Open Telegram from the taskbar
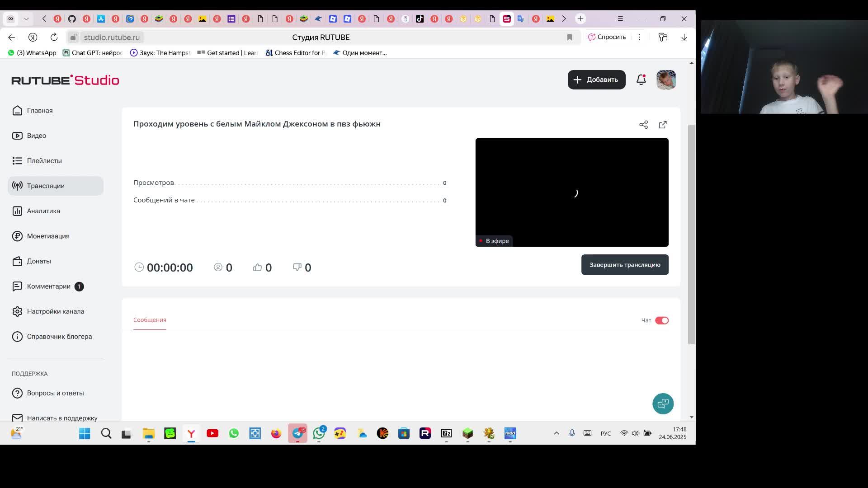The height and width of the screenshot is (488, 868). tap(298, 434)
